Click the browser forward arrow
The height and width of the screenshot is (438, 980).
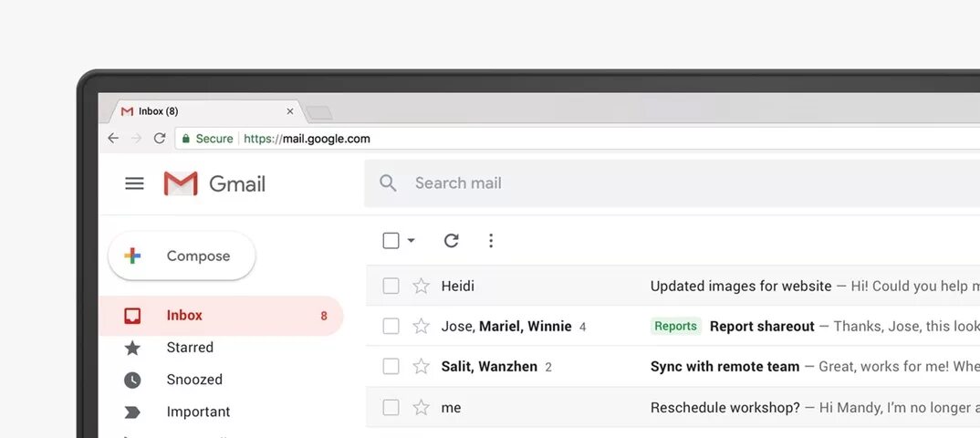click(x=136, y=138)
